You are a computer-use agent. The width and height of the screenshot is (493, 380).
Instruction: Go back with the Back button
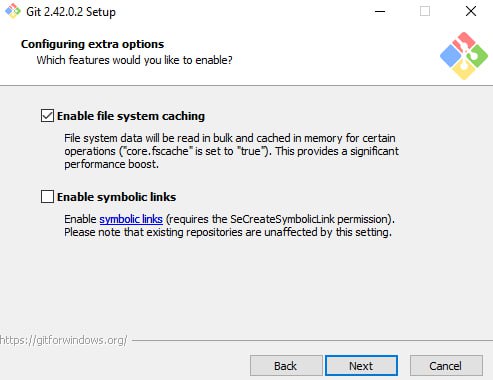tap(286, 366)
